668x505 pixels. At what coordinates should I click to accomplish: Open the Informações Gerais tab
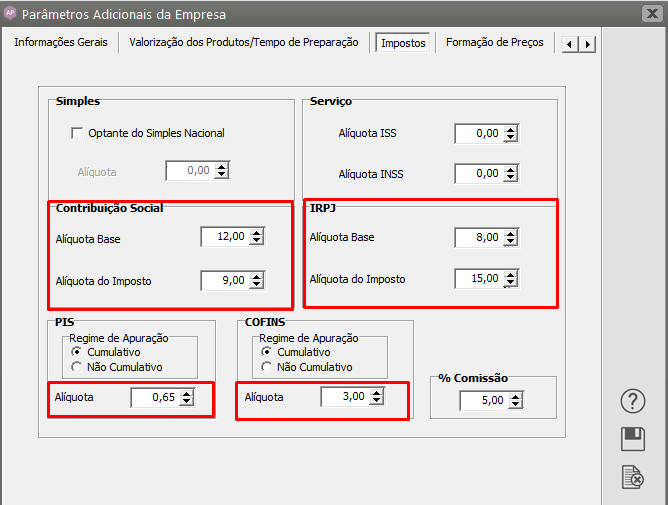pyautogui.click(x=62, y=43)
